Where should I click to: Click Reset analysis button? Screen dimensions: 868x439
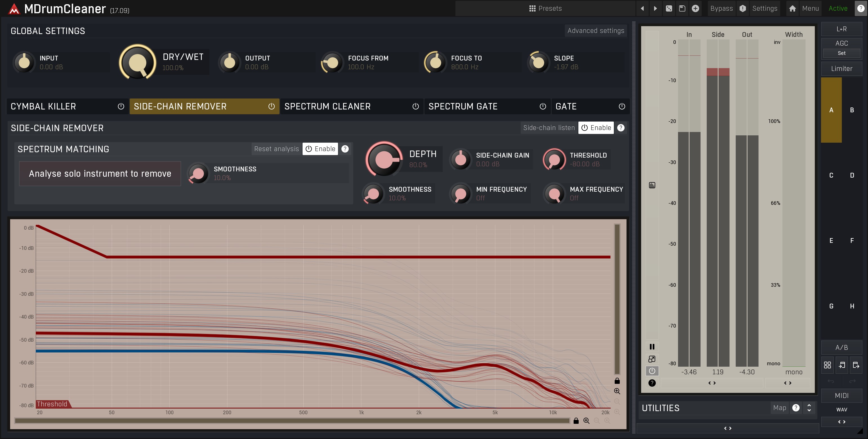tap(277, 149)
